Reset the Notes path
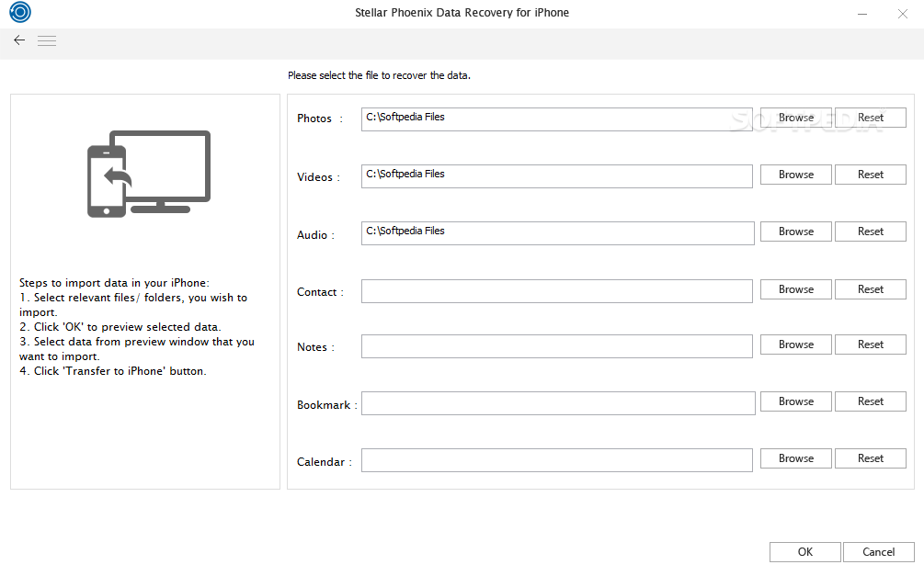The height and width of the screenshot is (576, 924). pos(871,344)
